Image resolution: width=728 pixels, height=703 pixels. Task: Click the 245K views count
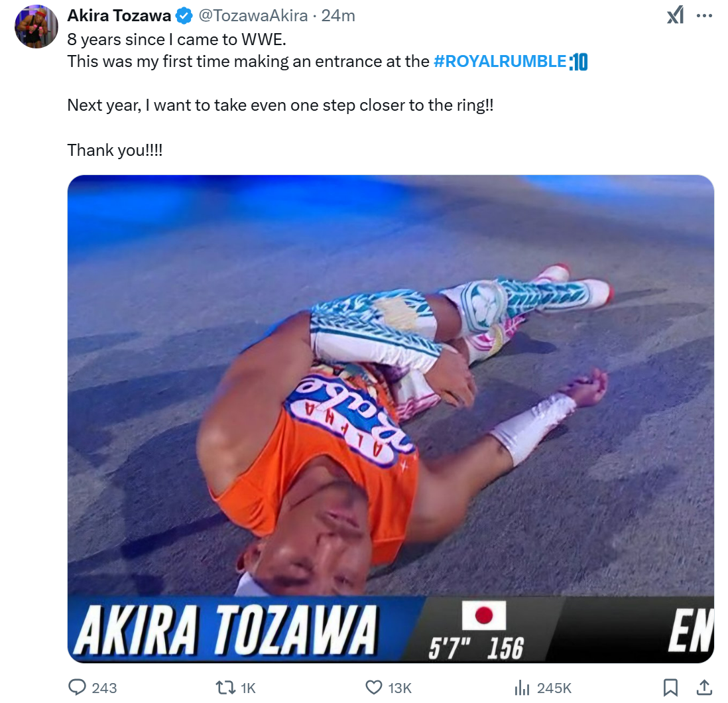554,688
